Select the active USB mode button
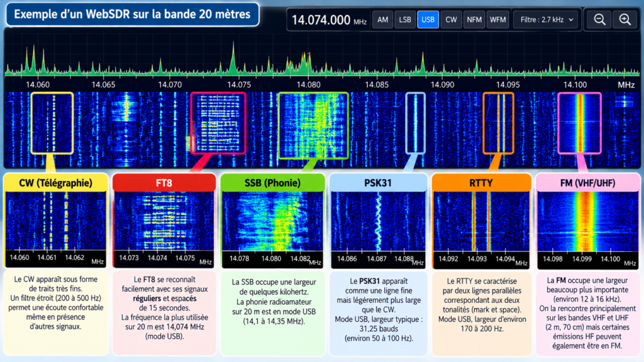This screenshot has height=362, width=644. click(x=428, y=19)
